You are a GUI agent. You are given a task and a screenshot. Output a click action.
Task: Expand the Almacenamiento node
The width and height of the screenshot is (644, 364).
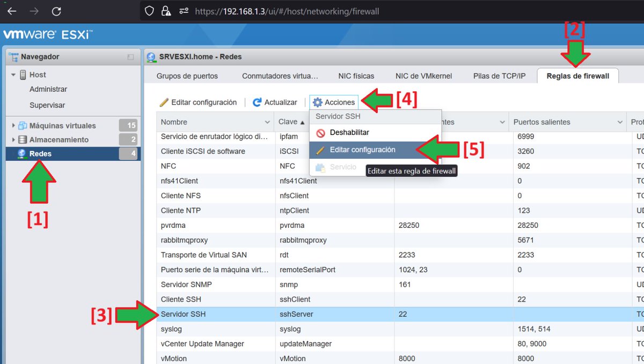pos(13,139)
